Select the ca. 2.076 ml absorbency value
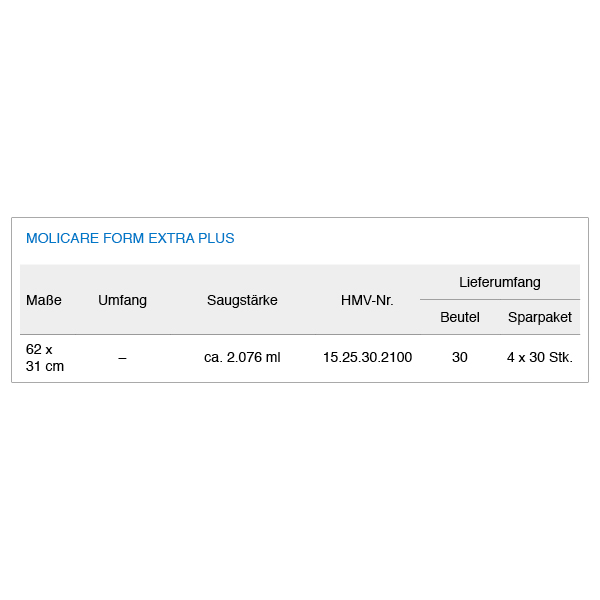The height and width of the screenshot is (600, 600). click(242, 357)
